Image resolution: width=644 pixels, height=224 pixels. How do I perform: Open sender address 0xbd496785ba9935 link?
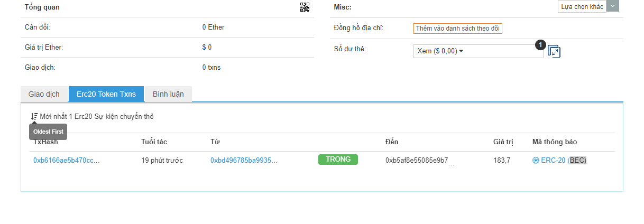click(x=244, y=160)
